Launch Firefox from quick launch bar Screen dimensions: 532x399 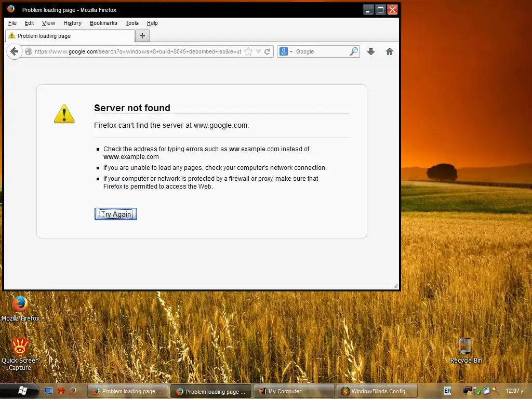point(73,391)
